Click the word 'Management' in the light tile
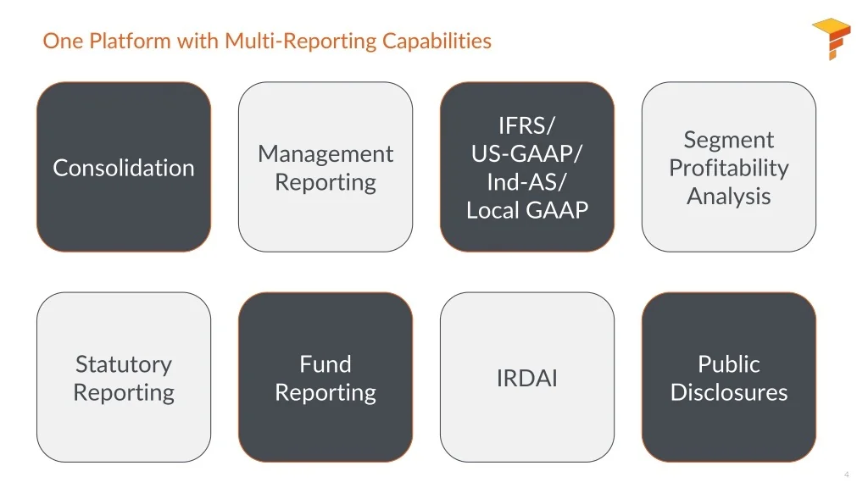Viewport: 868px width, 488px height. pos(325,154)
